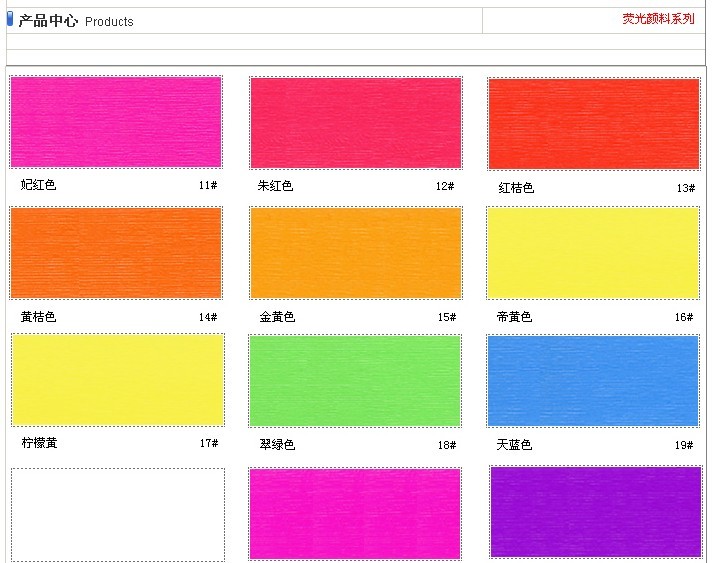
Task: Click the 天蓝色 label text
Action: tap(514, 445)
